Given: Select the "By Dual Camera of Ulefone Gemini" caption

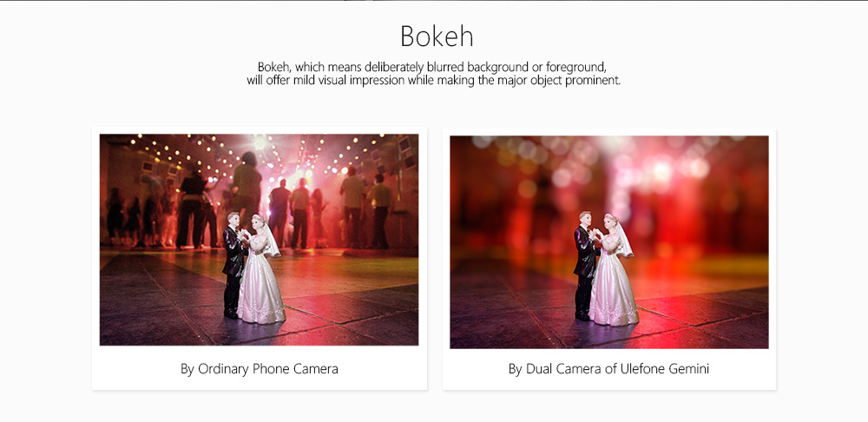Looking at the screenshot, I should pos(609,369).
